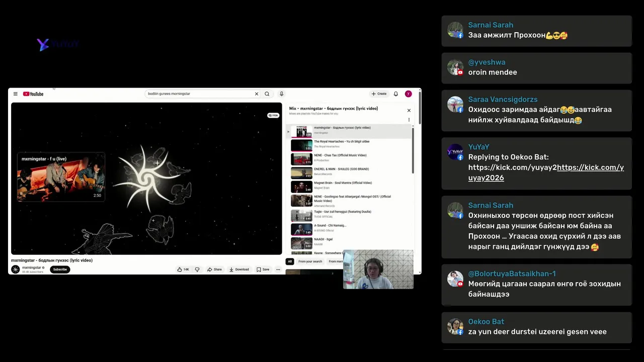Open the Create button
The height and width of the screenshot is (362, 644).
tap(379, 94)
